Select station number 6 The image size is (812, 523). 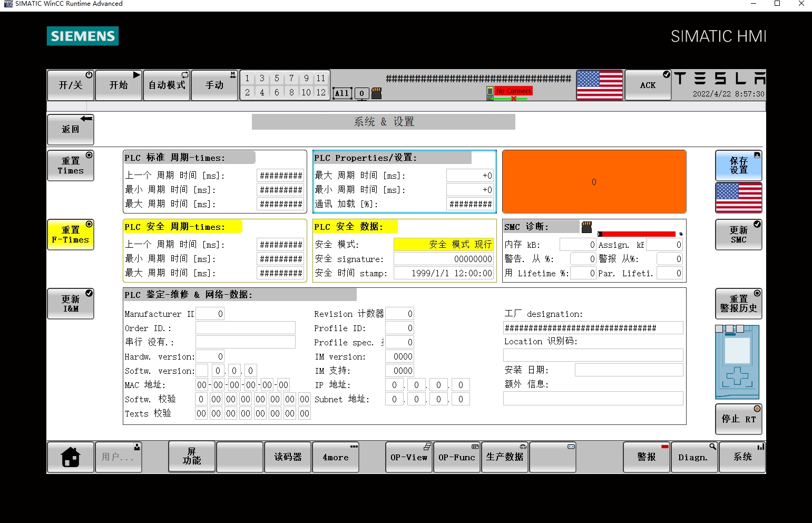277,92
